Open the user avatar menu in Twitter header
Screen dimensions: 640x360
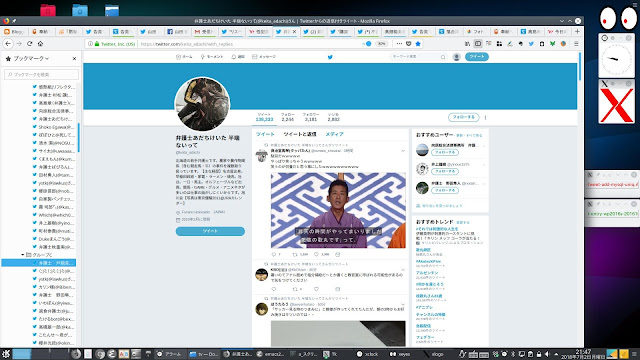pyautogui.click(x=457, y=57)
